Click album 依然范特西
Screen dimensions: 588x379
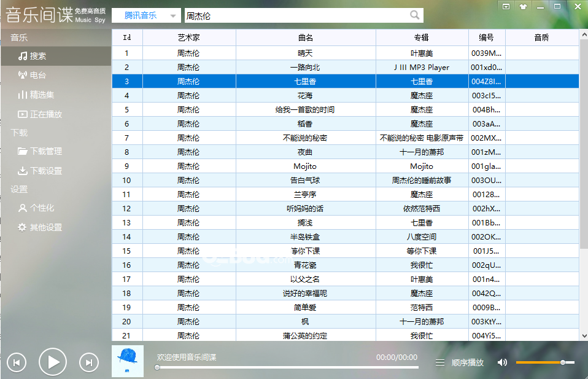pos(422,209)
